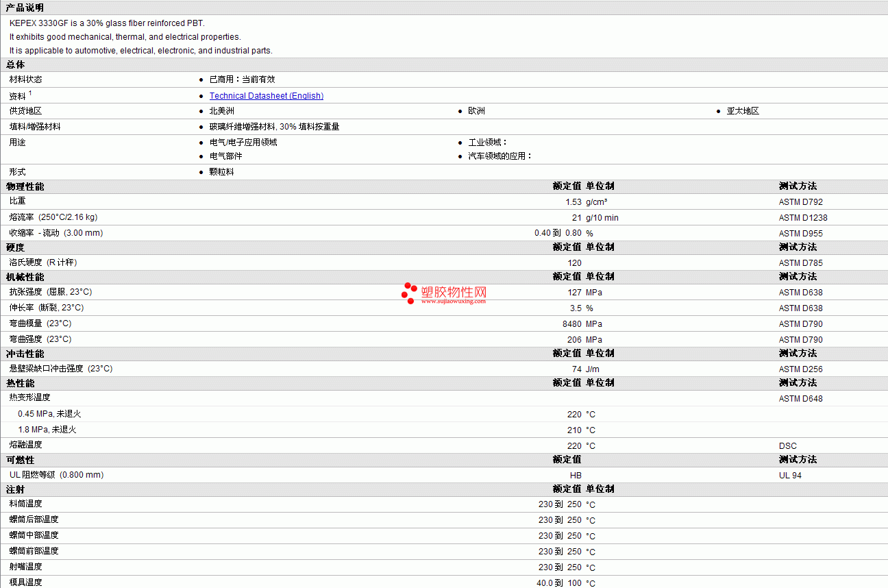Select the 亚太地区 region entry
Screen dimensions: 888x588
(x=743, y=111)
